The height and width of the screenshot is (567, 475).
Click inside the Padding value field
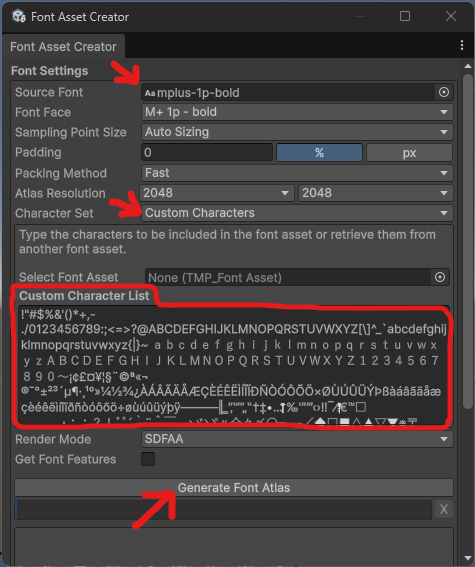point(207,152)
